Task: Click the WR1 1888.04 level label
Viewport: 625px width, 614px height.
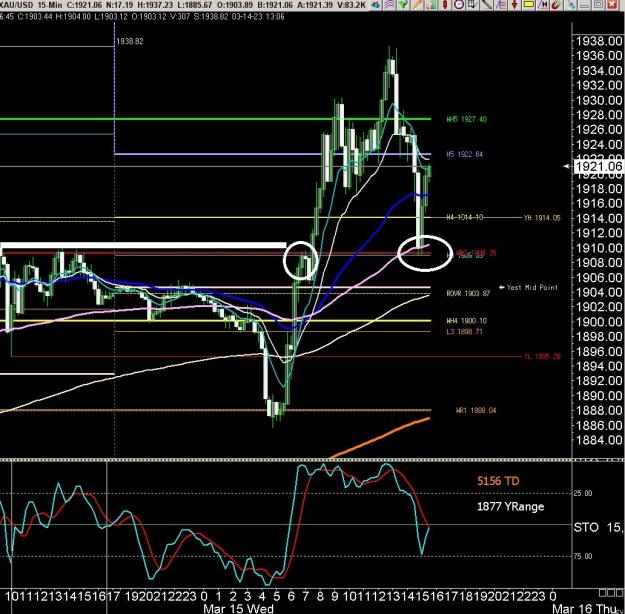Action: point(476,410)
